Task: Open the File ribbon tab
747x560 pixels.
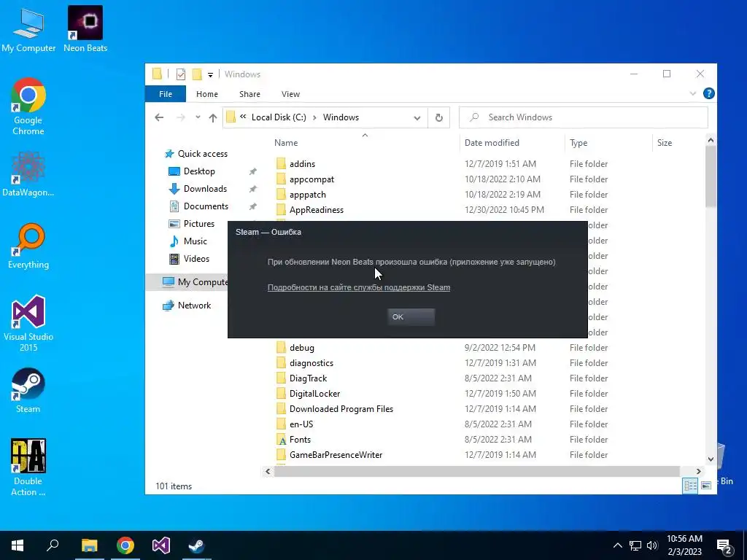Action: pos(166,94)
